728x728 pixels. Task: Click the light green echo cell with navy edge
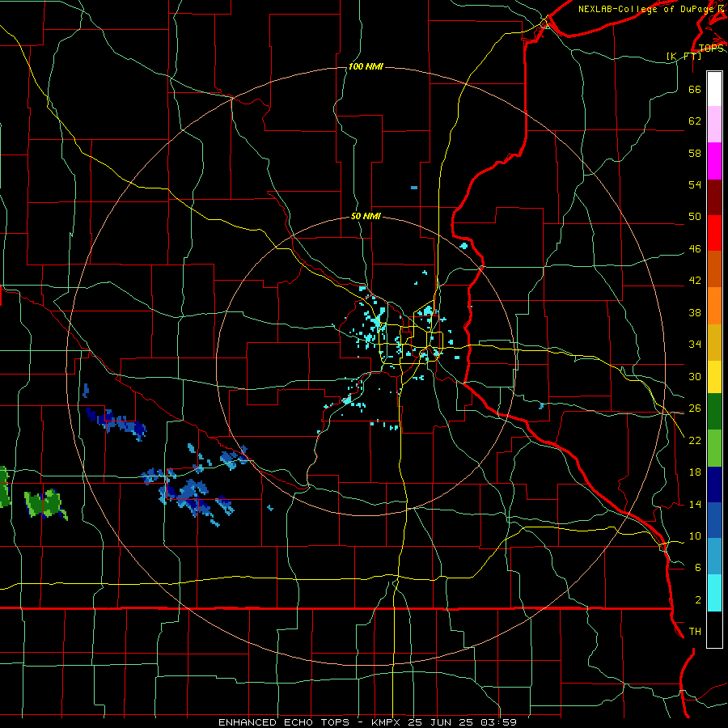(x=45, y=504)
